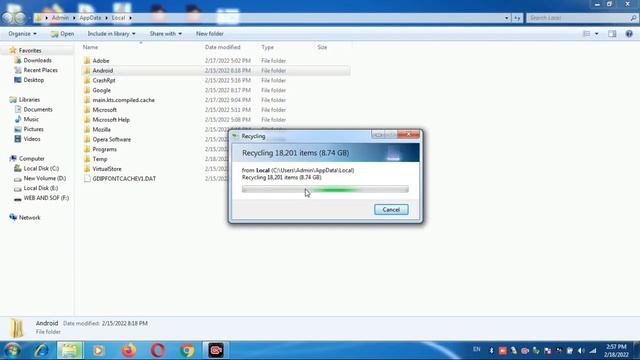The image size is (640, 360).
Task: Select the Google folder
Action: click(x=101, y=90)
